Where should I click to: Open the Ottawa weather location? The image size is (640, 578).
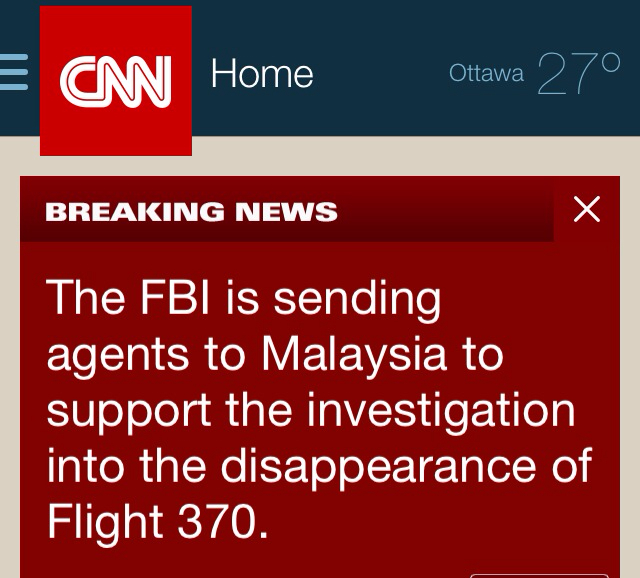point(486,73)
